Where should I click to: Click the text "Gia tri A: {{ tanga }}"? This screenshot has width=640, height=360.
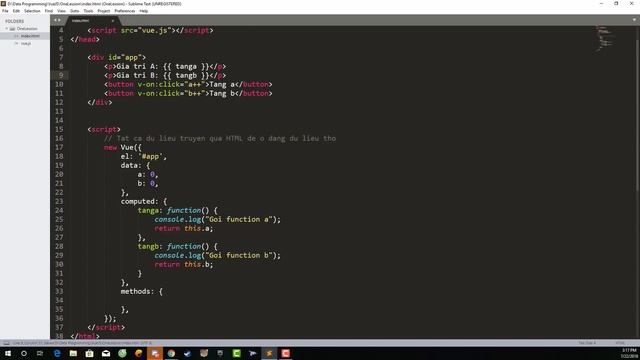click(x=163, y=67)
